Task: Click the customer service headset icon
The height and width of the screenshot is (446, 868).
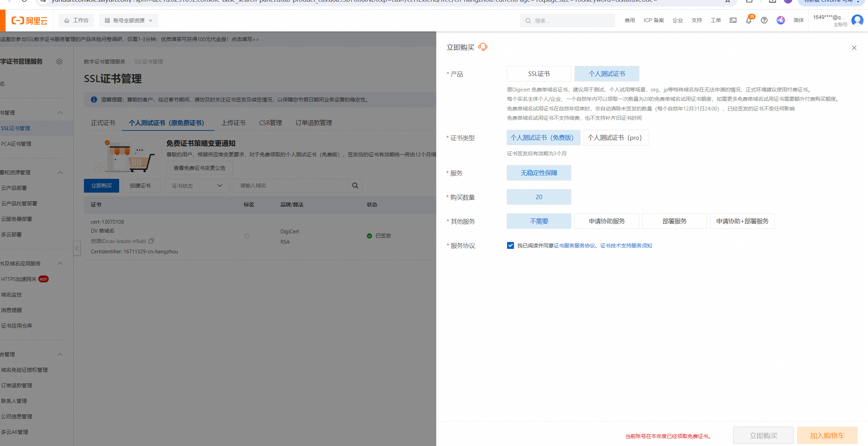Action: coord(483,47)
